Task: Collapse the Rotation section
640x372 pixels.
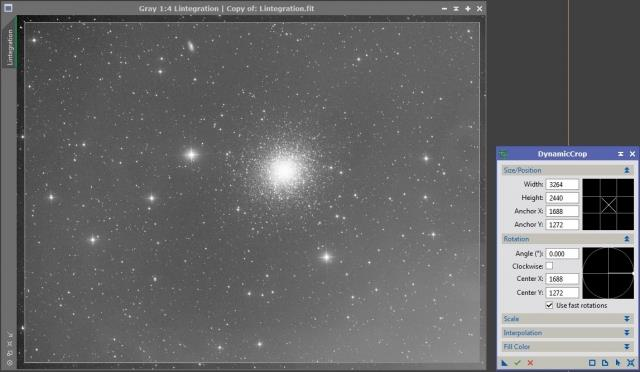Action: (x=627, y=239)
